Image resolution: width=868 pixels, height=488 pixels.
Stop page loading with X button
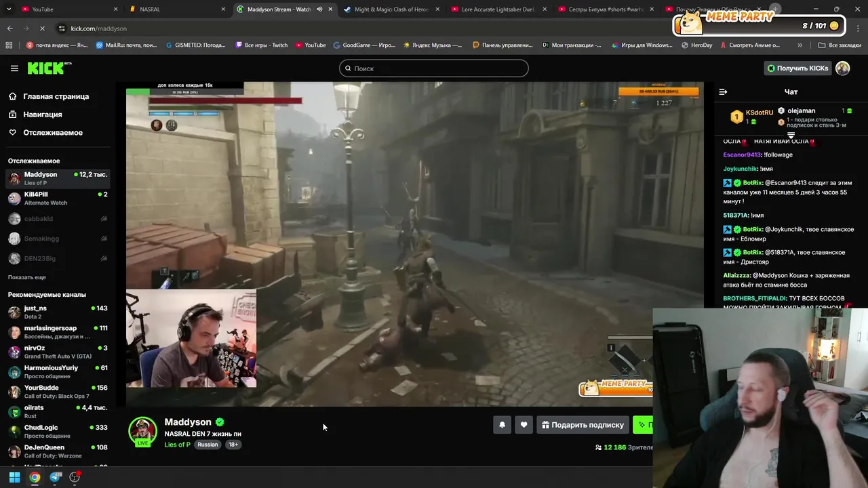coord(42,28)
